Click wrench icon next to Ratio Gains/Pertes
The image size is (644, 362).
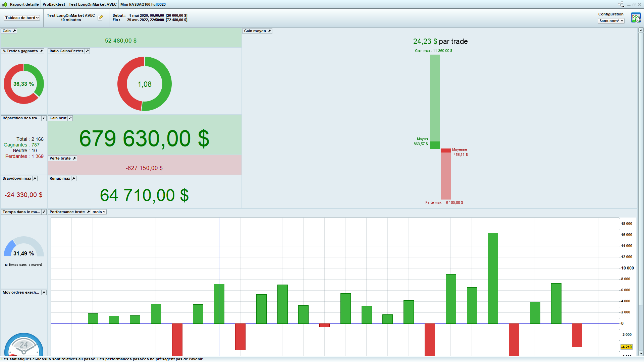[87, 51]
